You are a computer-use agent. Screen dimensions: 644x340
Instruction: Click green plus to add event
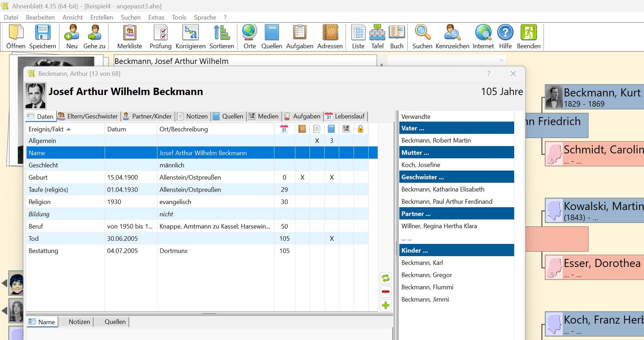click(x=386, y=305)
